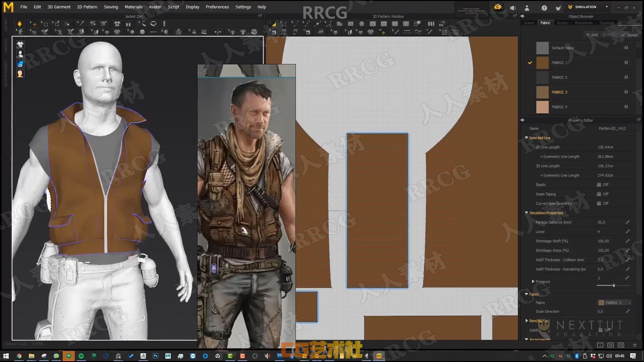
Task: Expand the Bond/Skive section
Action: tap(526, 321)
